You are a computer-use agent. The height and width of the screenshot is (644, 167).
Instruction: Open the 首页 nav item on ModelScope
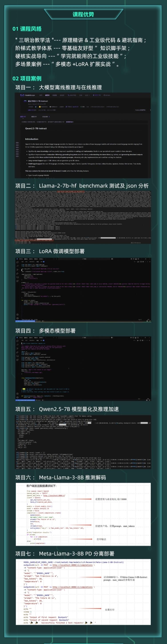tap(41, 95)
